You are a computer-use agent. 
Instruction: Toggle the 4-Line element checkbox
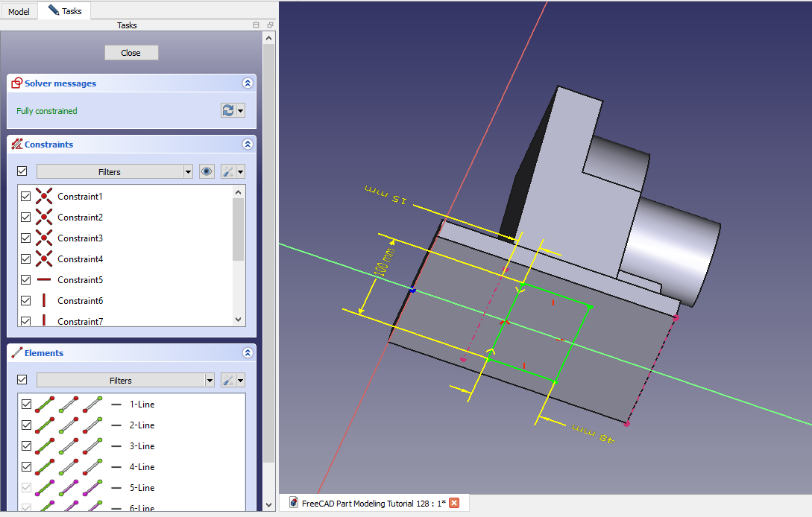coord(26,467)
